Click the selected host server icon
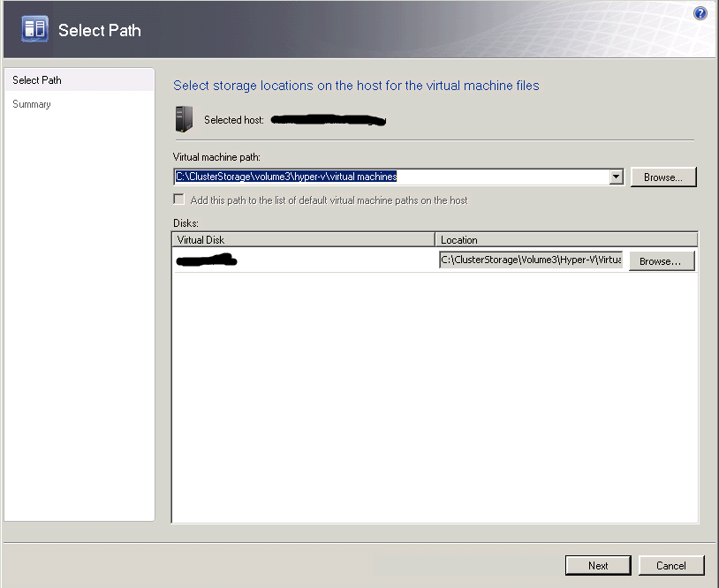Viewport: 719px width, 588px height. [x=184, y=117]
